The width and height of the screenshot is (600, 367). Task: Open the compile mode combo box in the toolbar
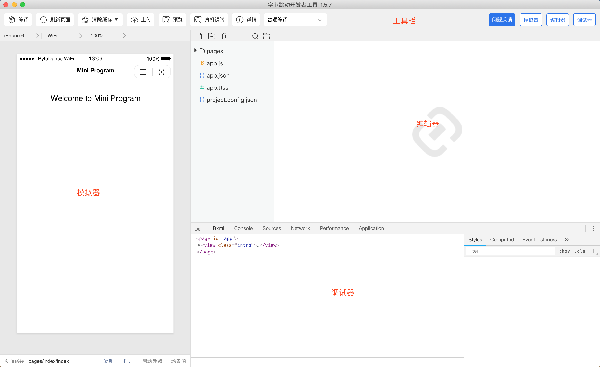click(295, 20)
